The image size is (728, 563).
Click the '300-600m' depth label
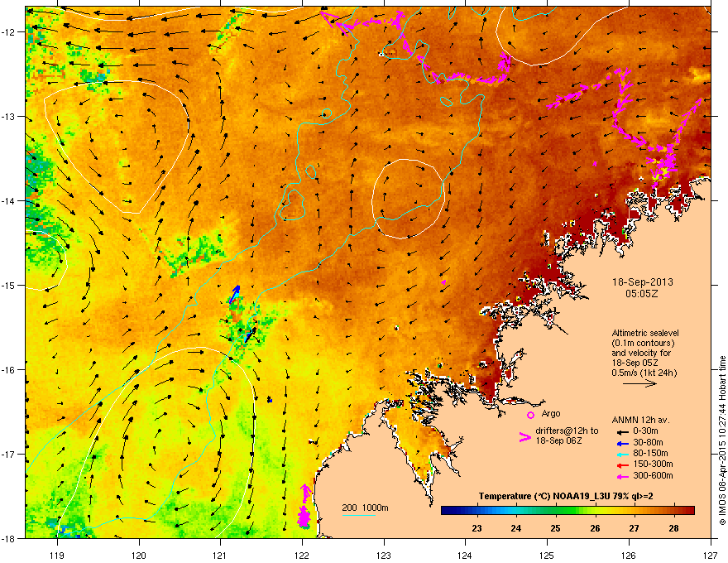tap(653, 476)
